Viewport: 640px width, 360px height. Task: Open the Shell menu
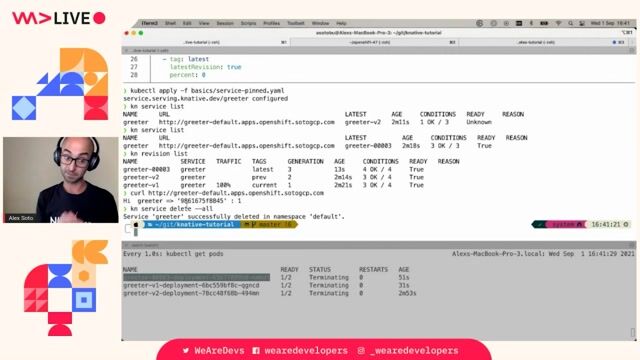[x=170, y=23]
